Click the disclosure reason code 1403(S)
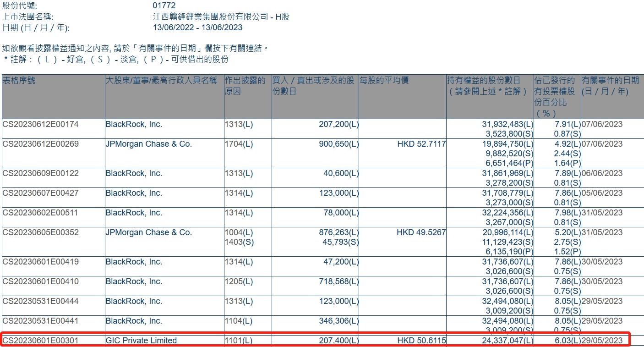This screenshot has width=644, height=347. click(239, 242)
